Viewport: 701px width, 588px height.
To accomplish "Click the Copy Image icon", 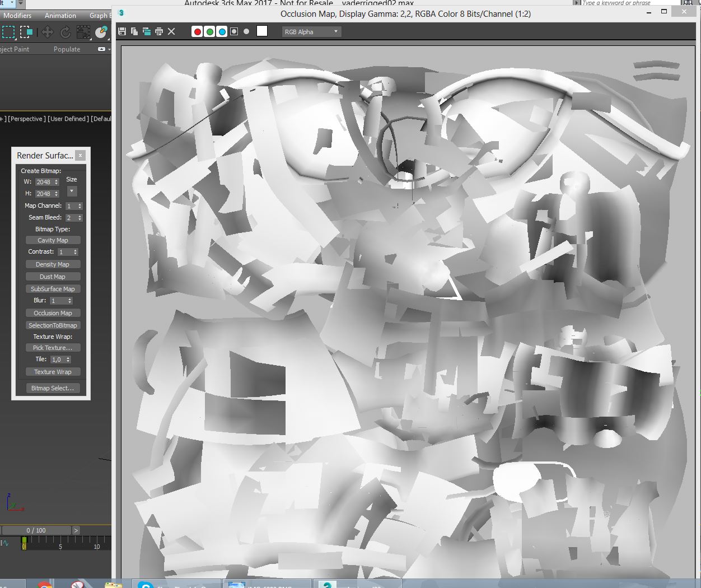I will (x=134, y=31).
